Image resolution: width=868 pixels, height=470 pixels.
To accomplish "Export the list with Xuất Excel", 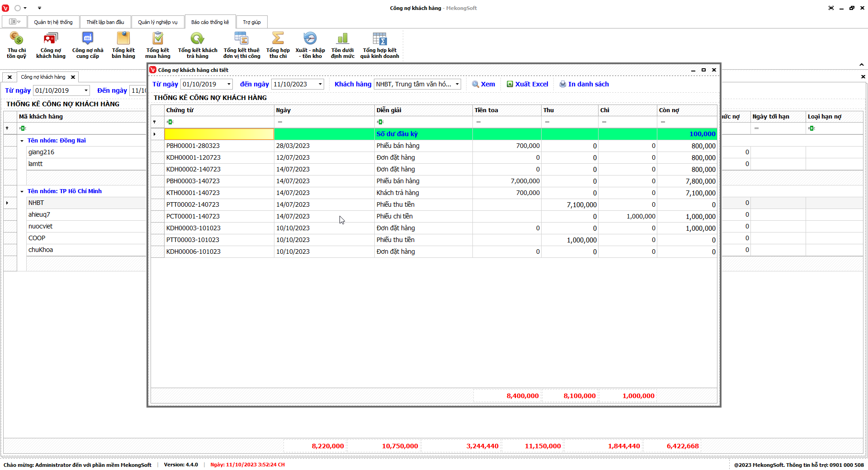I will point(527,84).
